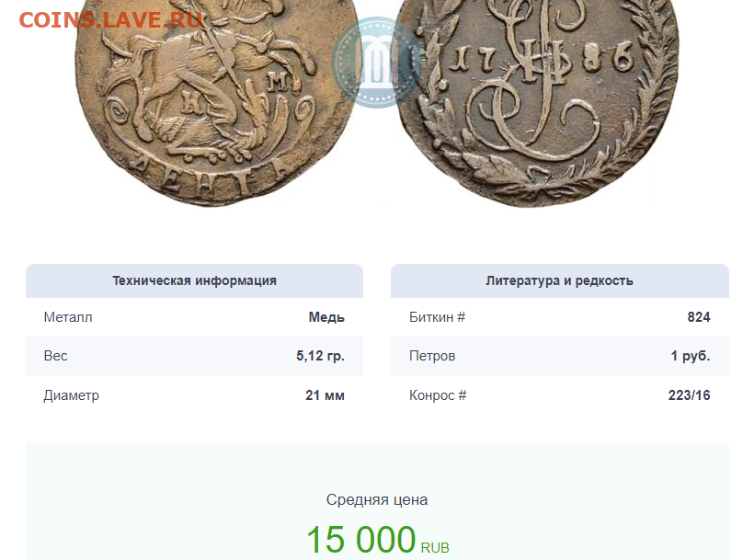Select the Литература и редкость header

(x=560, y=280)
